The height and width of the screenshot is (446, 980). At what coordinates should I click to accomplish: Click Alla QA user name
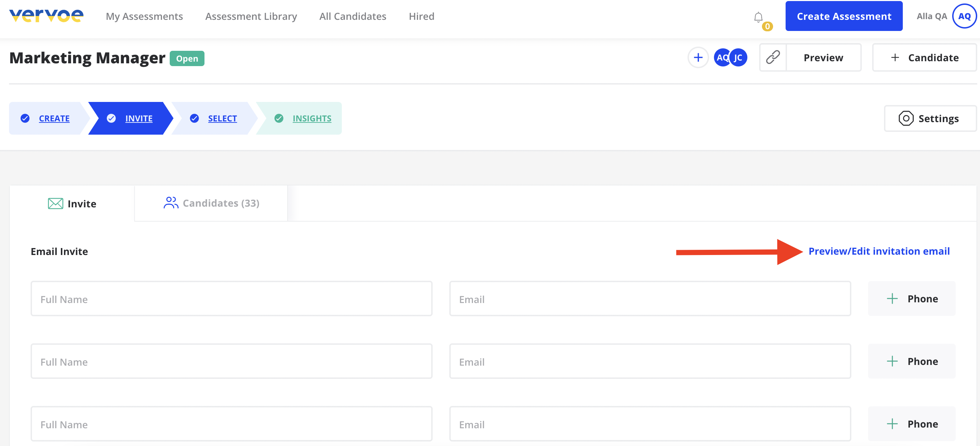[932, 16]
